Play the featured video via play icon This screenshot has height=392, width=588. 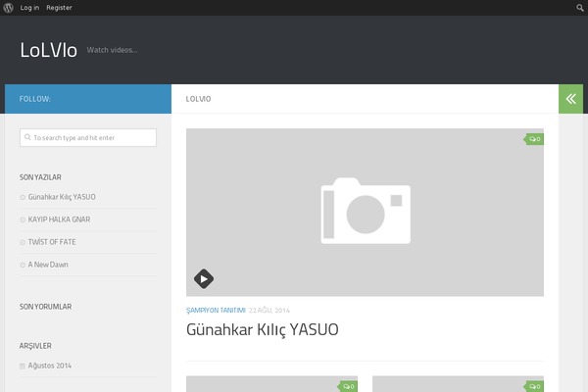pyautogui.click(x=204, y=278)
